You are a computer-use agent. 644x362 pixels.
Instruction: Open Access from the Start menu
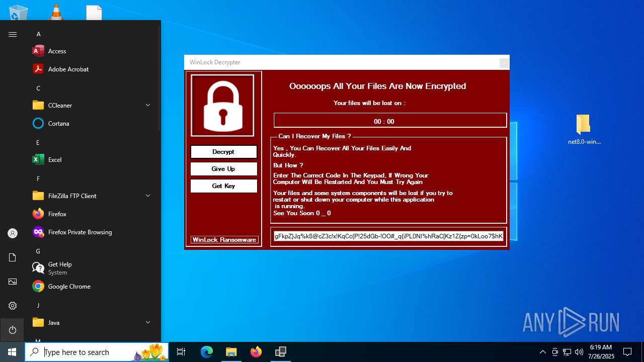(x=57, y=51)
